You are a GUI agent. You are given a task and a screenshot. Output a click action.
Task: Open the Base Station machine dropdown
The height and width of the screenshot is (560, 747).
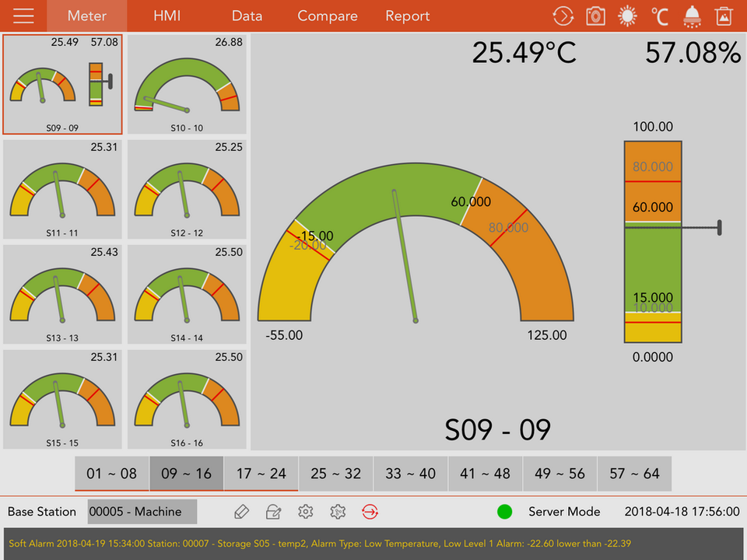coord(142,512)
